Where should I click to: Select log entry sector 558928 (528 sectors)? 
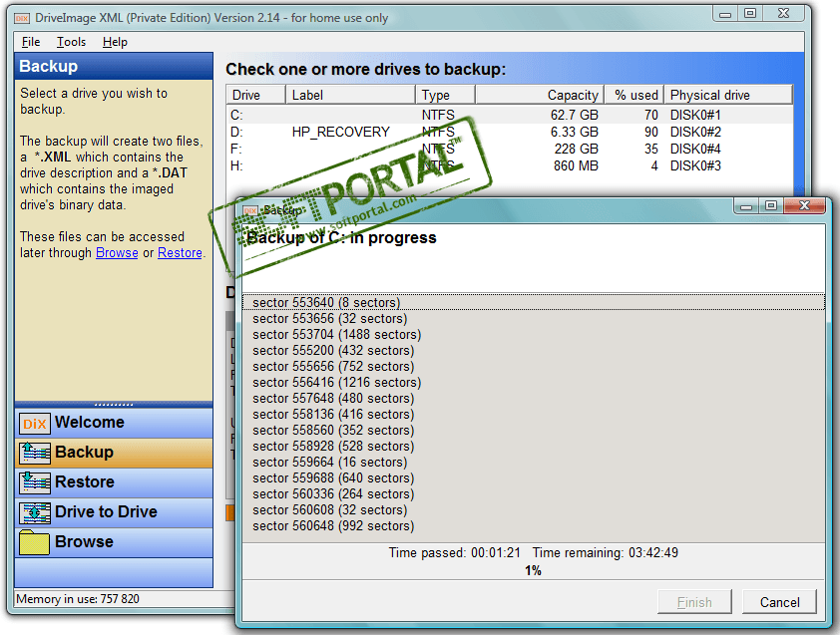[x=533, y=447]
